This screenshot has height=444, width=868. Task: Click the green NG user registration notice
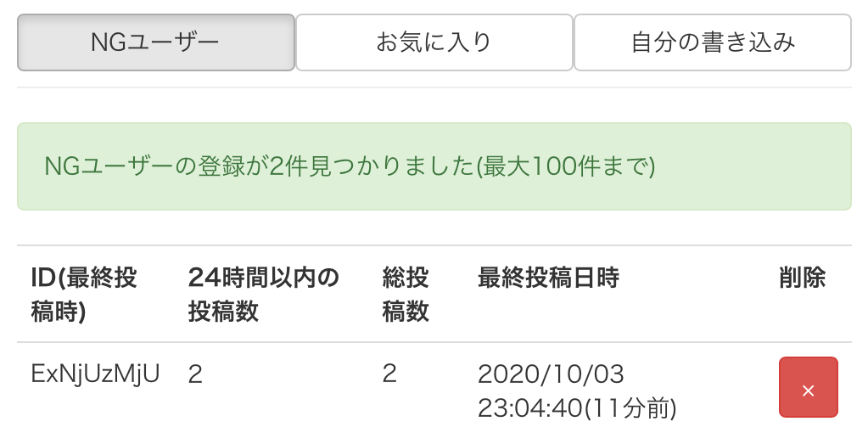coord(434,166)
